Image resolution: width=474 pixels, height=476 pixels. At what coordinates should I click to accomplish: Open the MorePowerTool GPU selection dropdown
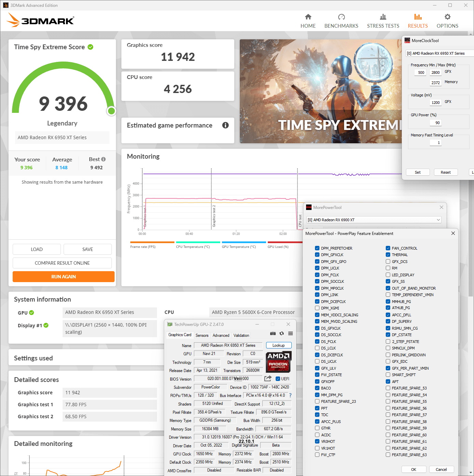pos(374,220)
